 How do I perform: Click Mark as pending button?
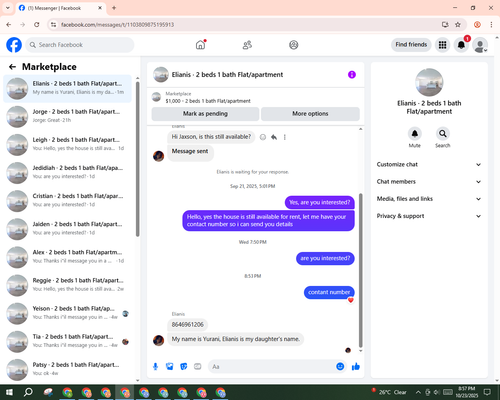(x=205, y=114)
